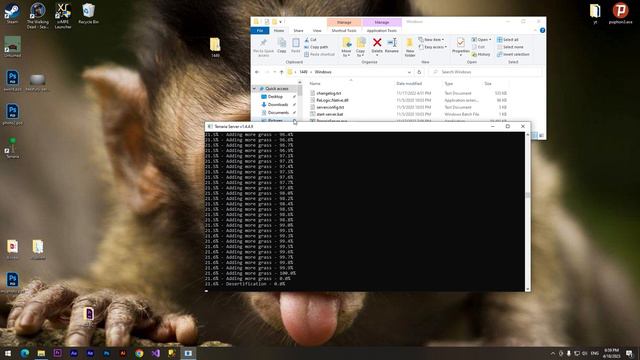Screen dimensions: 640x360
Task: Open Documents in Quick access
Action: pyautogui.click(x=278, y=112)
